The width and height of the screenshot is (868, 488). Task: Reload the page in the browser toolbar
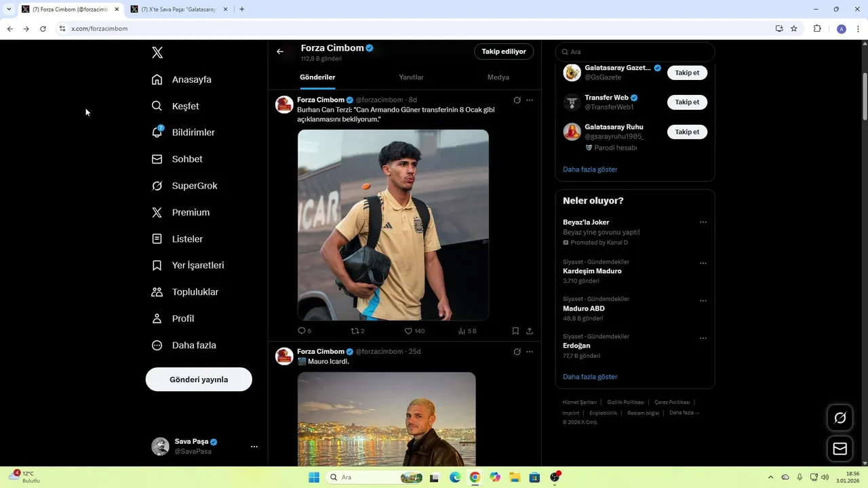point(43,28)
